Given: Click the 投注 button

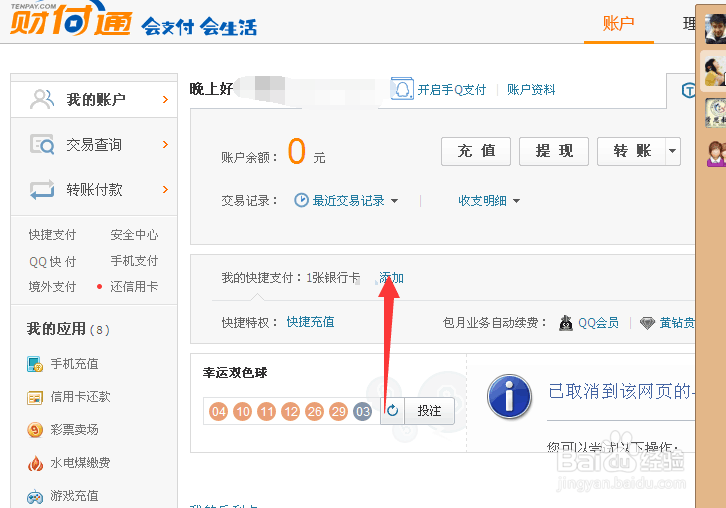Looking at the screenshot, I should pos(429,411).
